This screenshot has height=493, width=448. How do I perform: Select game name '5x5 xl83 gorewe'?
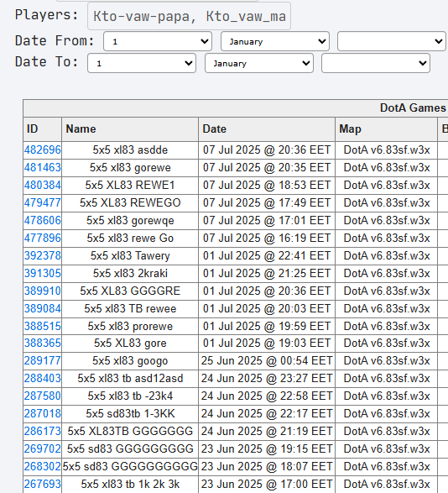tap(130, 168)
